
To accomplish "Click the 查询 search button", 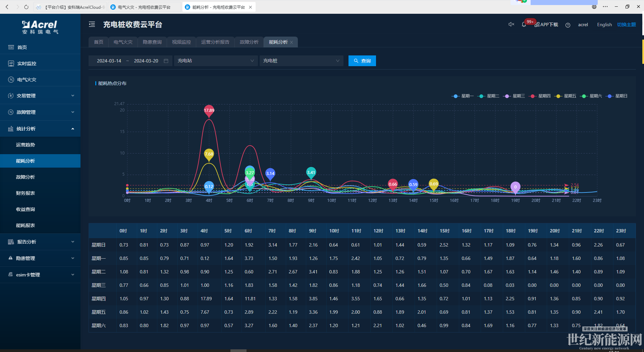I will click(362, 61).
